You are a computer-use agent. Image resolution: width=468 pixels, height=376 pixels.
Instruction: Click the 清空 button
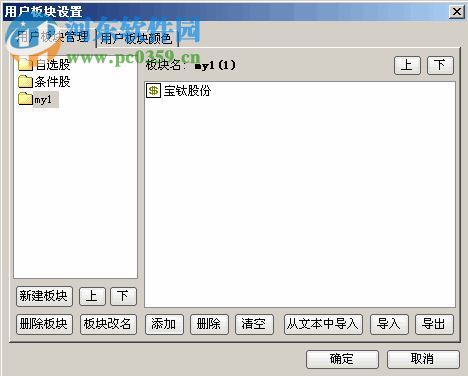click(x=254, y=324)
